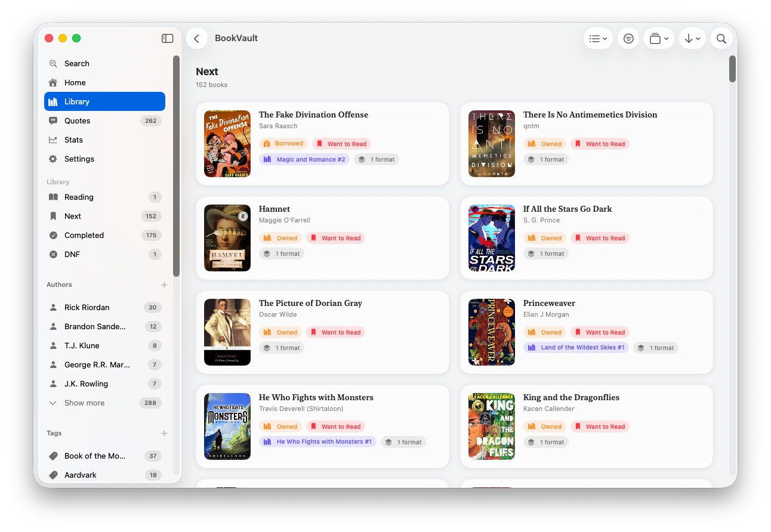Viewport: 771px width, 532px height.
Task: Click the Borrowed badge on Fake Divination Offense
Action: tap(283, 144)
